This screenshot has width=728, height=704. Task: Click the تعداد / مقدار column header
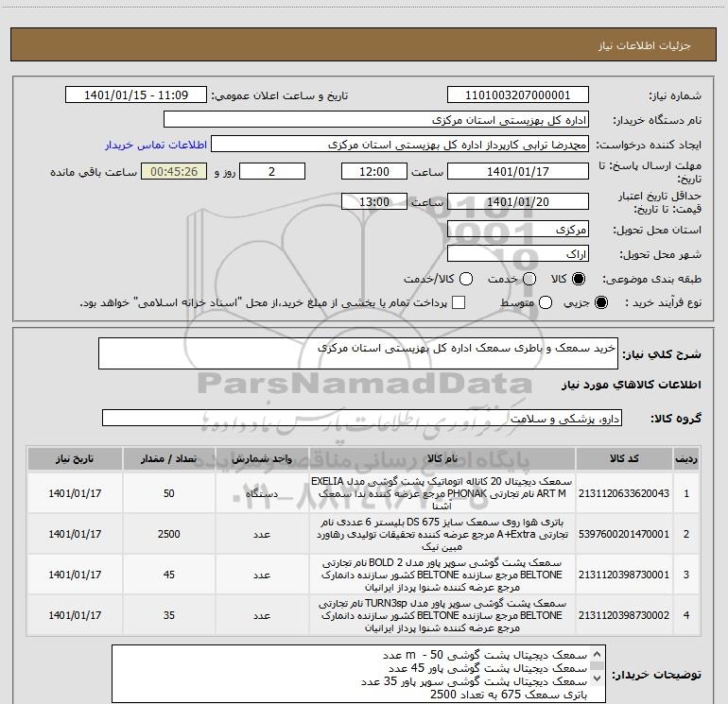pos(168,459)
